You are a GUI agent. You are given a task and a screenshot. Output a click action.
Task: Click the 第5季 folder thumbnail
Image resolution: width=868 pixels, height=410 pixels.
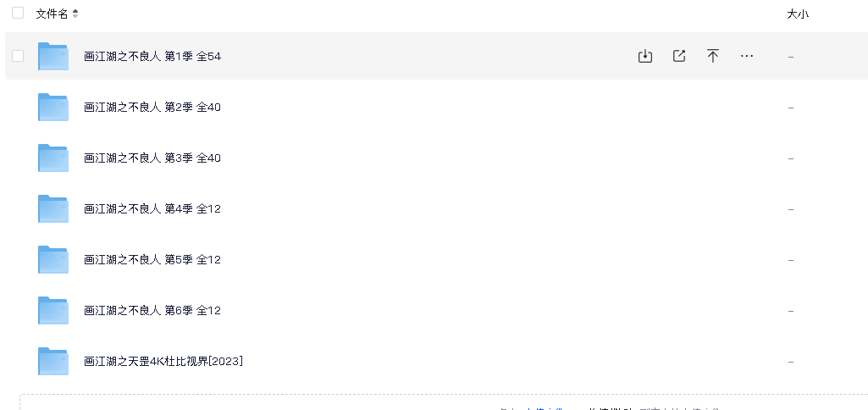53,260
